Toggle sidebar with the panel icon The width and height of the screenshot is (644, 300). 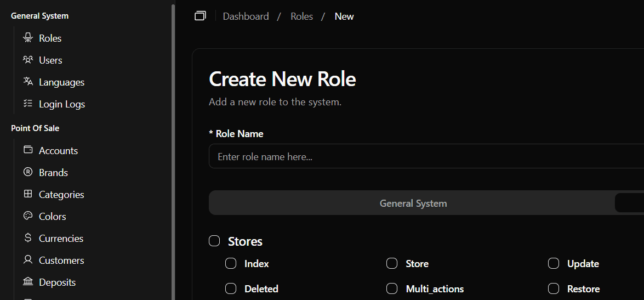pos(200,16)
